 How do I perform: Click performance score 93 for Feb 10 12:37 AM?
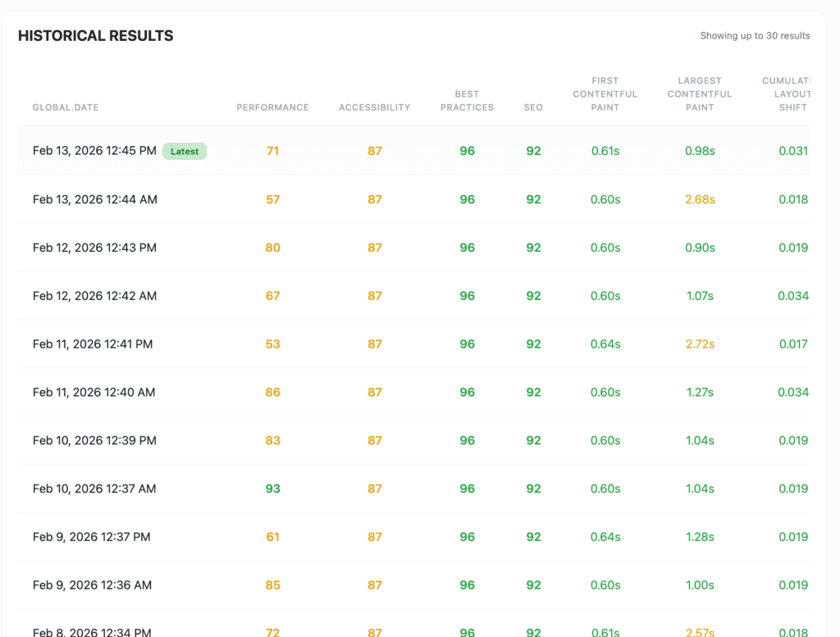pos(272,489)
